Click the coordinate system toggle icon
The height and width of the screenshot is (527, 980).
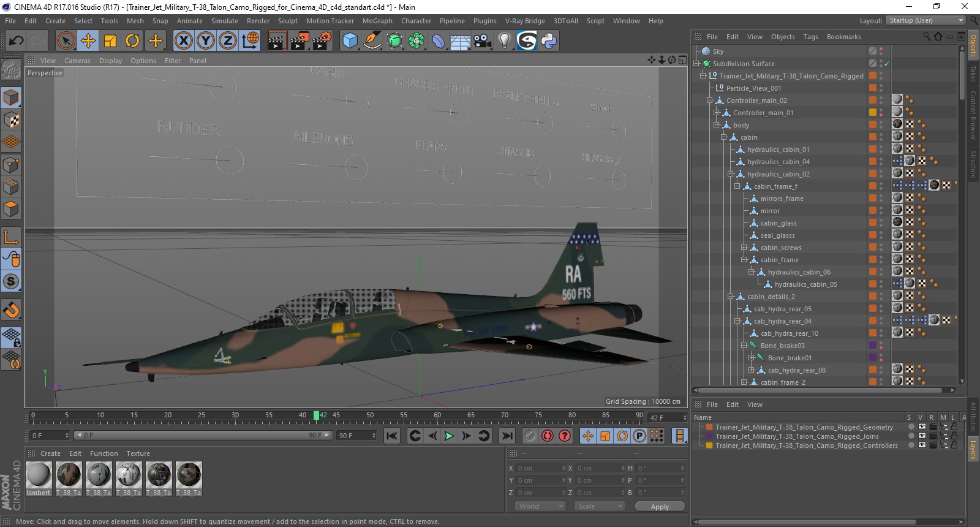(251, 41)
